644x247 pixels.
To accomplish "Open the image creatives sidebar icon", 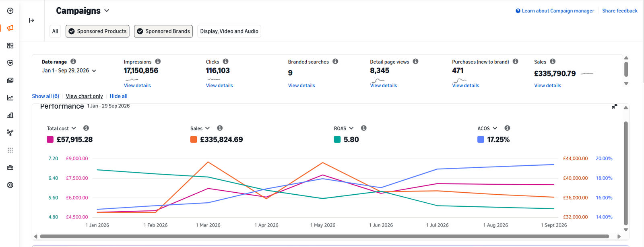I will (x=10, y=80).
